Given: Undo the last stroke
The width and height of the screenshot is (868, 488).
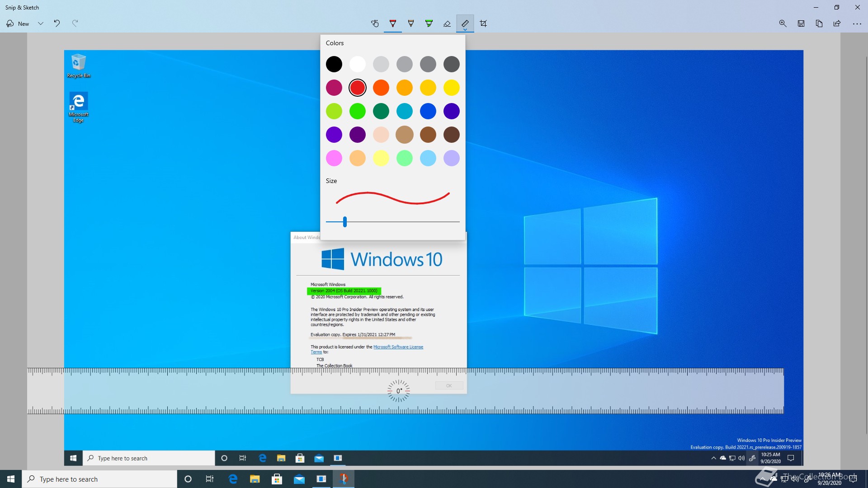Looking at the screenshot, I should tap(57, 23).
